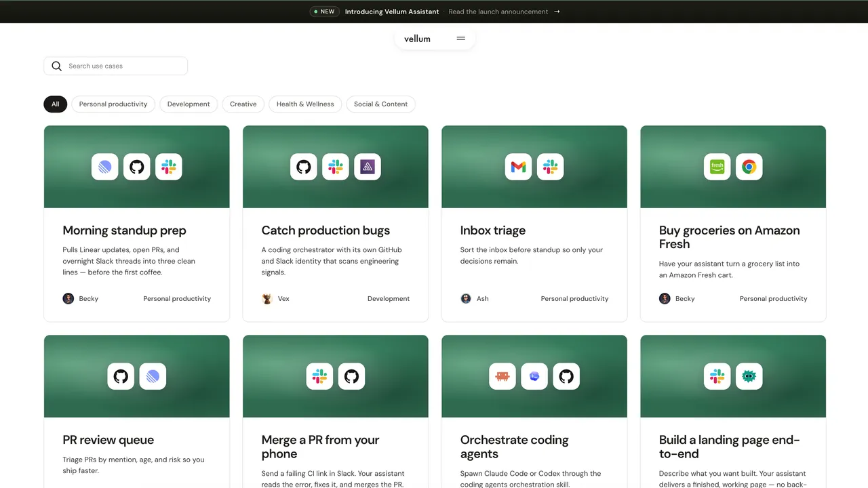Click the green spiky creature icon on landing page card
The width and height of the screenshot is (868, 488).
pos(749,376)
